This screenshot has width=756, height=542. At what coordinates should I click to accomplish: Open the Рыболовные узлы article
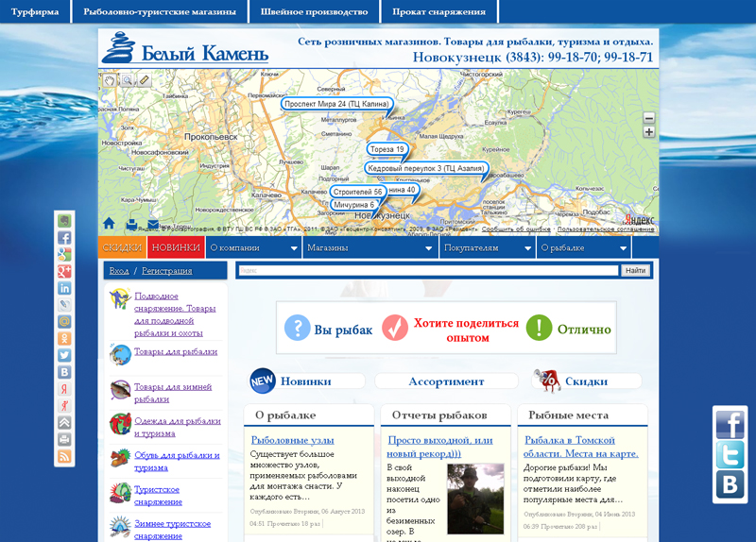click(x=292, y=440)
